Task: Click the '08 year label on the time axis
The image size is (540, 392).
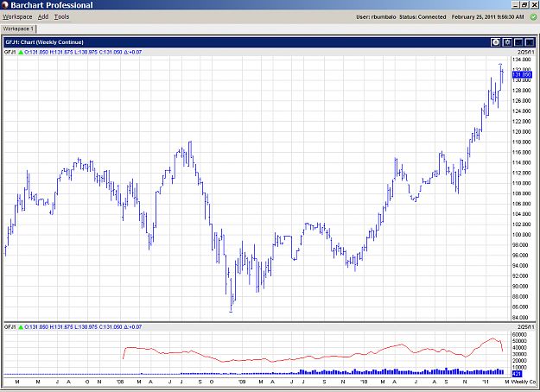Action: 120,382
